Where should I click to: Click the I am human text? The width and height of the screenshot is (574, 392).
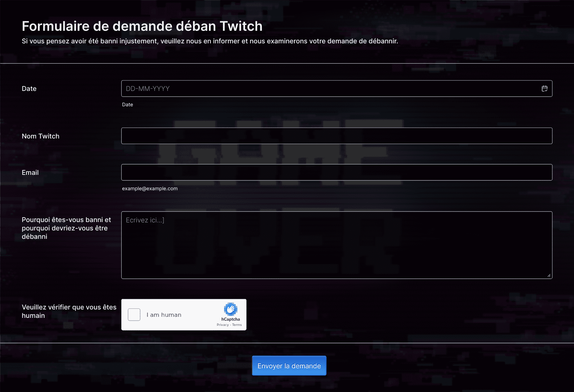(164, 315)
